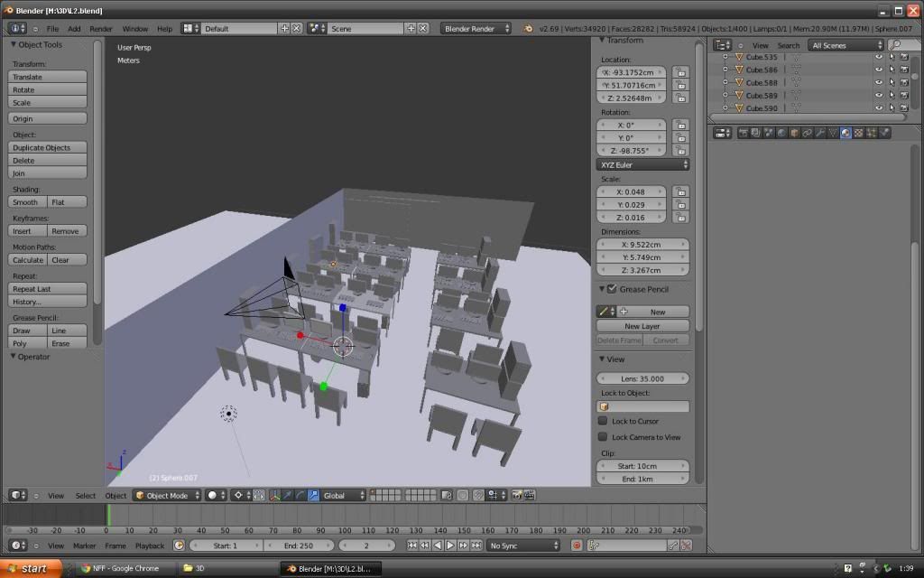Click the Render camera properties icon

(x=744, y=133)
